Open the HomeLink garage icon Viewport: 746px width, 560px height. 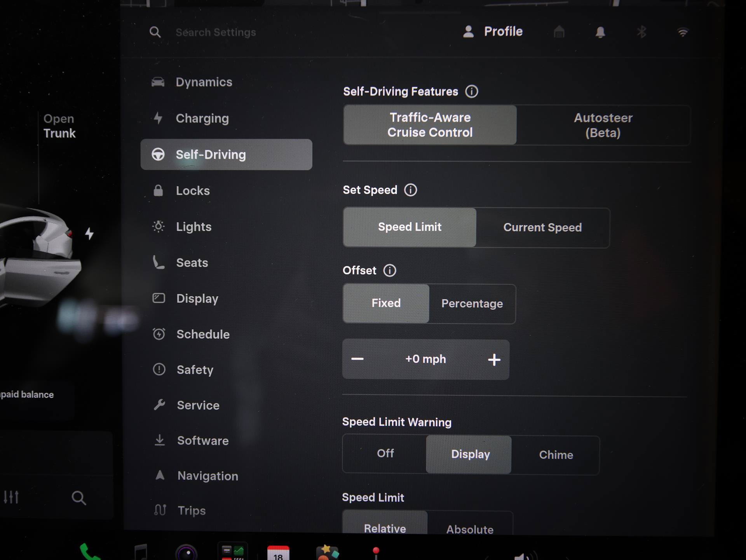559,31
